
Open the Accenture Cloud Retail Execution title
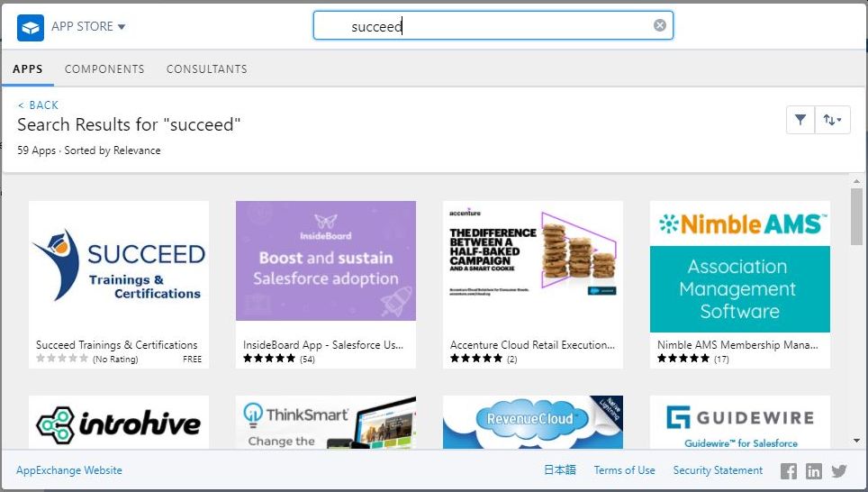[532, 344]
